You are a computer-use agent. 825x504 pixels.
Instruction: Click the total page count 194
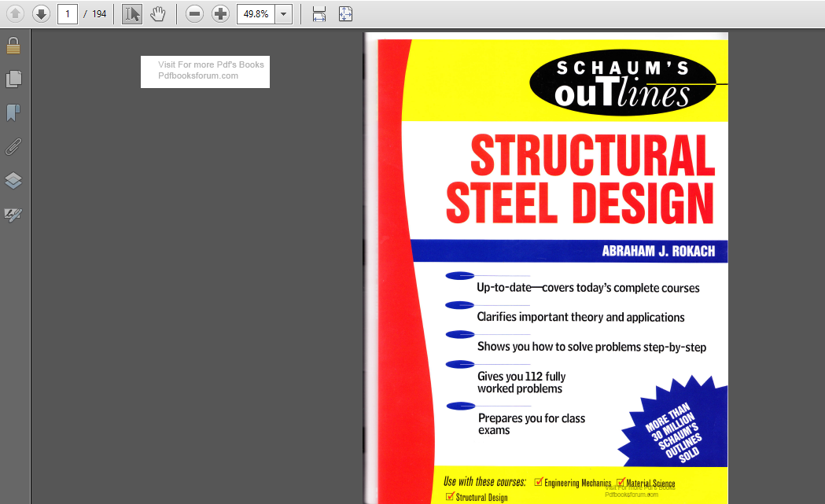99,13
